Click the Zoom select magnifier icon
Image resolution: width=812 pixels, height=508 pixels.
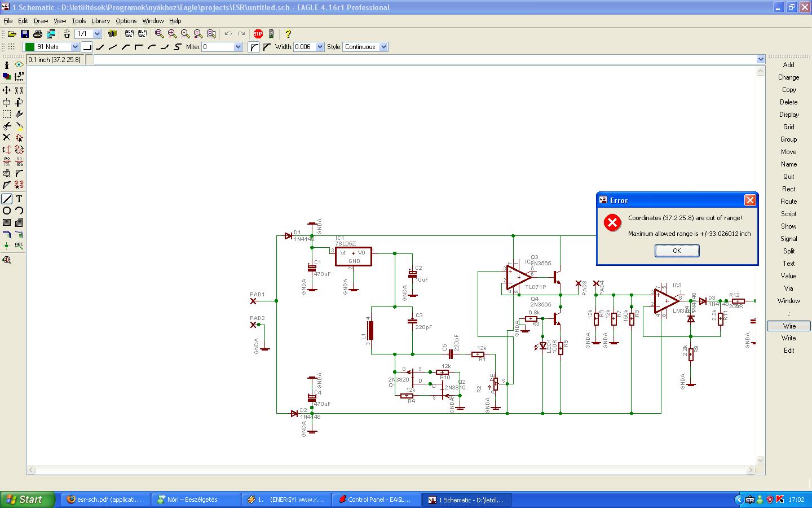211,34
